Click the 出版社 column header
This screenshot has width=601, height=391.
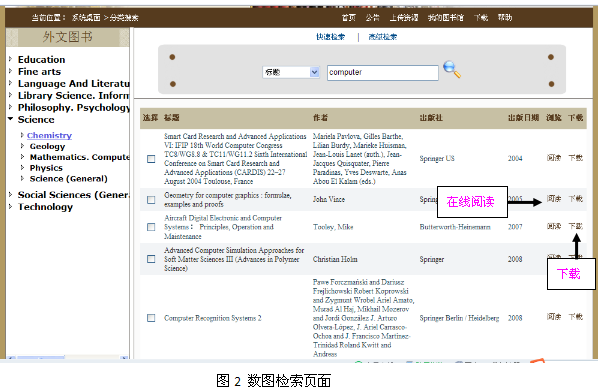(431, 118)
